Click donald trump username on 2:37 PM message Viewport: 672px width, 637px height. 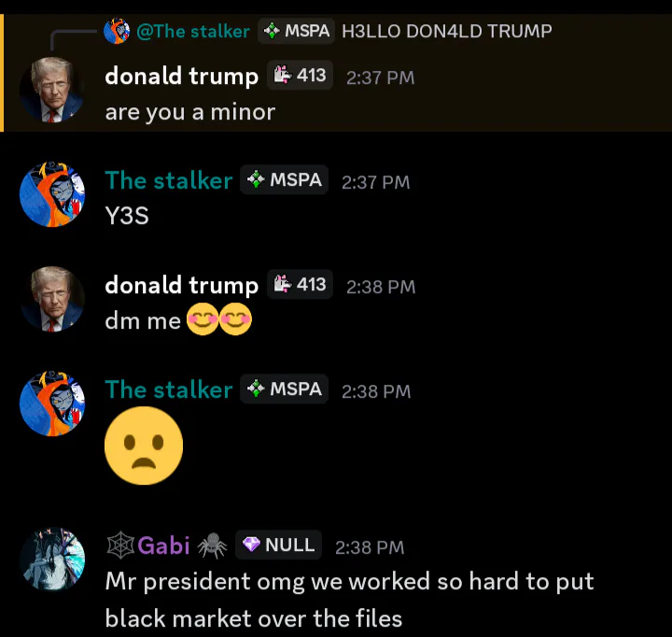tap(182, 77)
